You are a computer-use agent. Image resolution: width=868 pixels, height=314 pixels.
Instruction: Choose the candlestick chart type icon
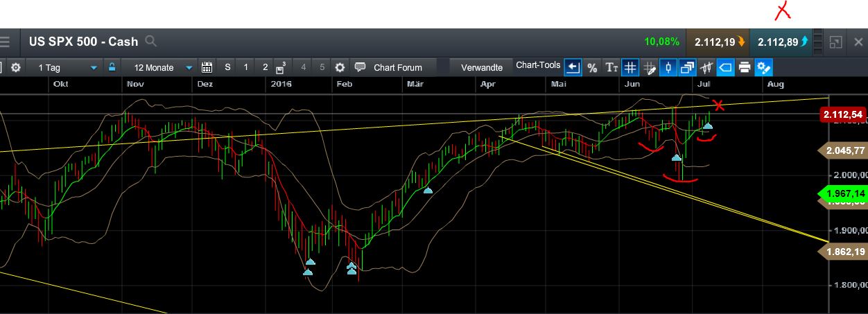(668, 67)
